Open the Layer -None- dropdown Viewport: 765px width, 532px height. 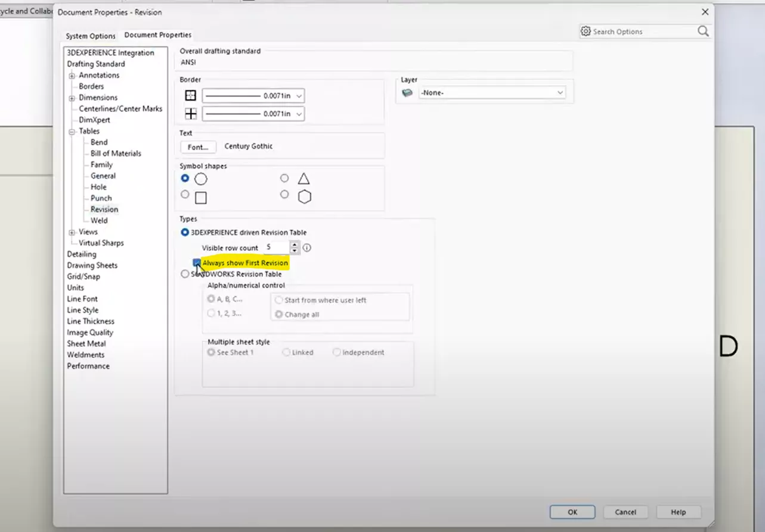click(x=492, y=92)
